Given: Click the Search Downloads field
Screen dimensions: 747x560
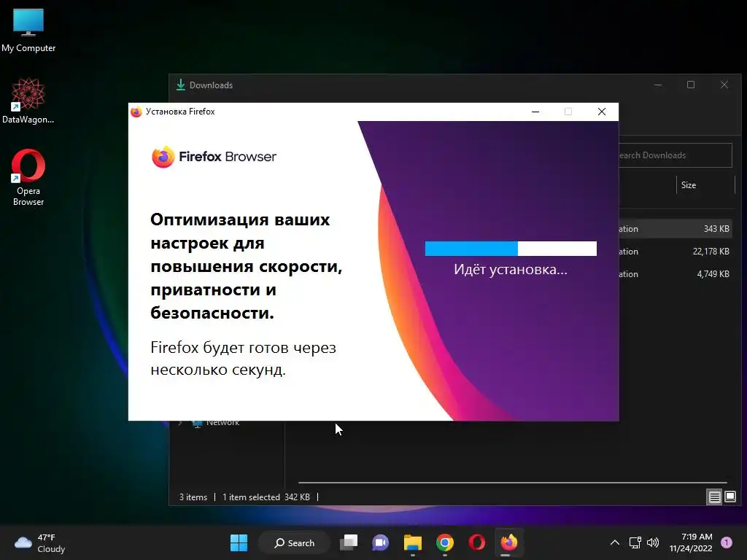Looking at the screenshot, I should click(675, 155).
